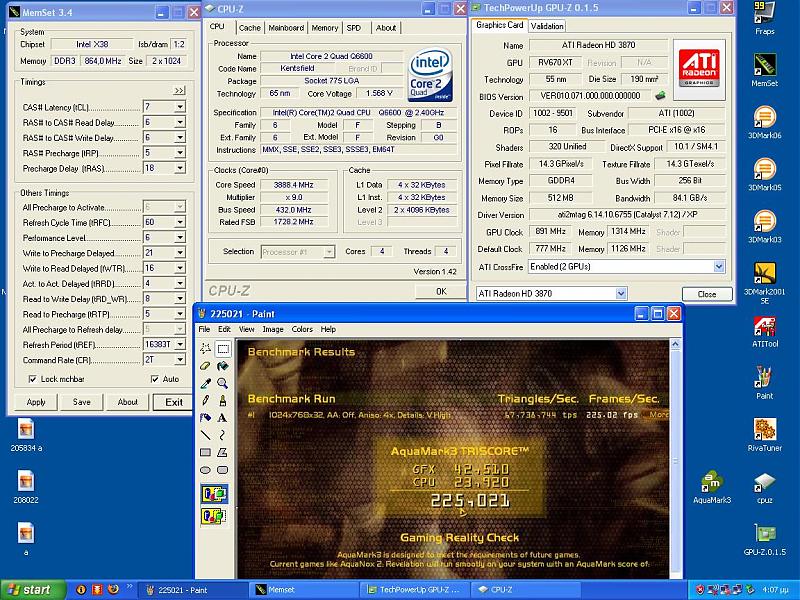Click the BIOS version chip icon in GPU-Z
Screen dimensions: 800x600
click(x=660, y=95)
